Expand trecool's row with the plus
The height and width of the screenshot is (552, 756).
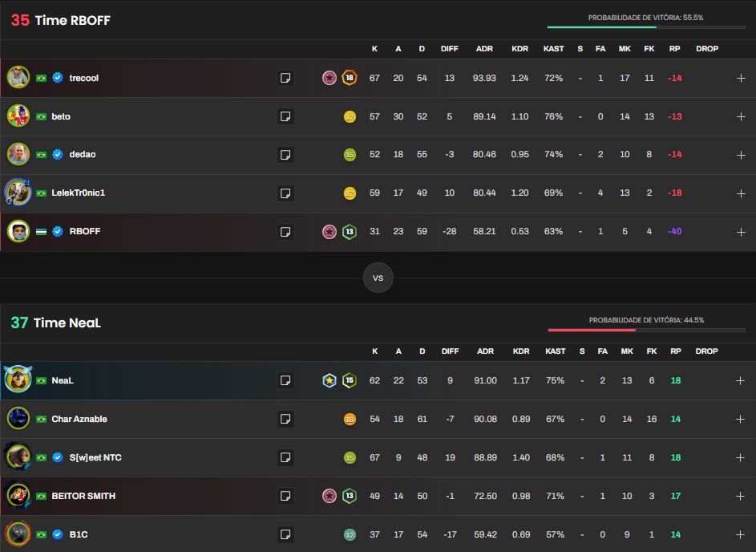[741, 78]
